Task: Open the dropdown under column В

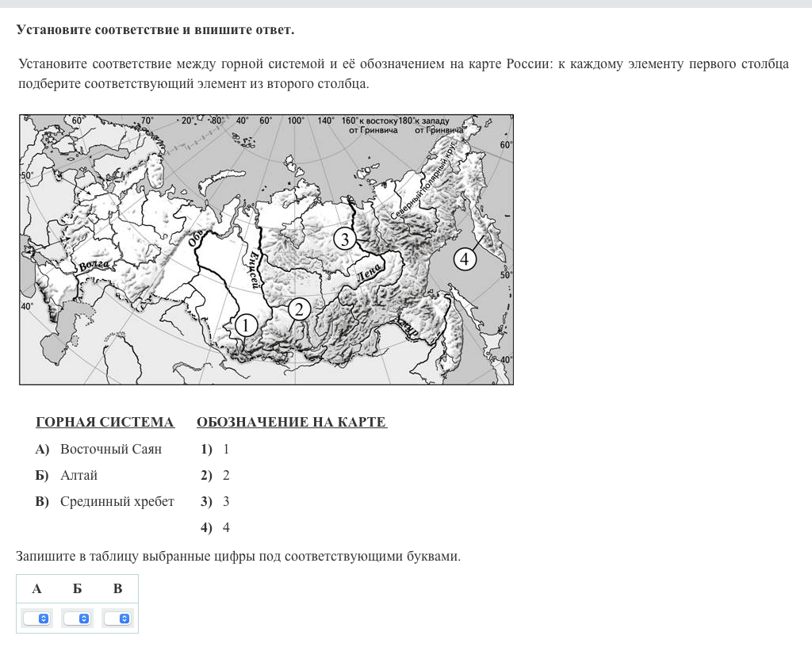Action: [x=117, y=619]
